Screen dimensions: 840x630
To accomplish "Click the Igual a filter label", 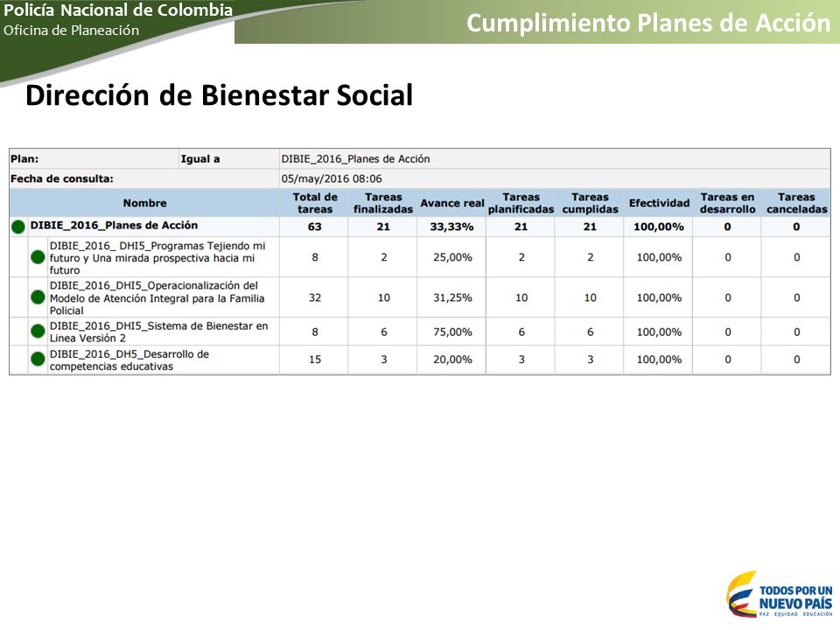I will [x=199, y=158].
